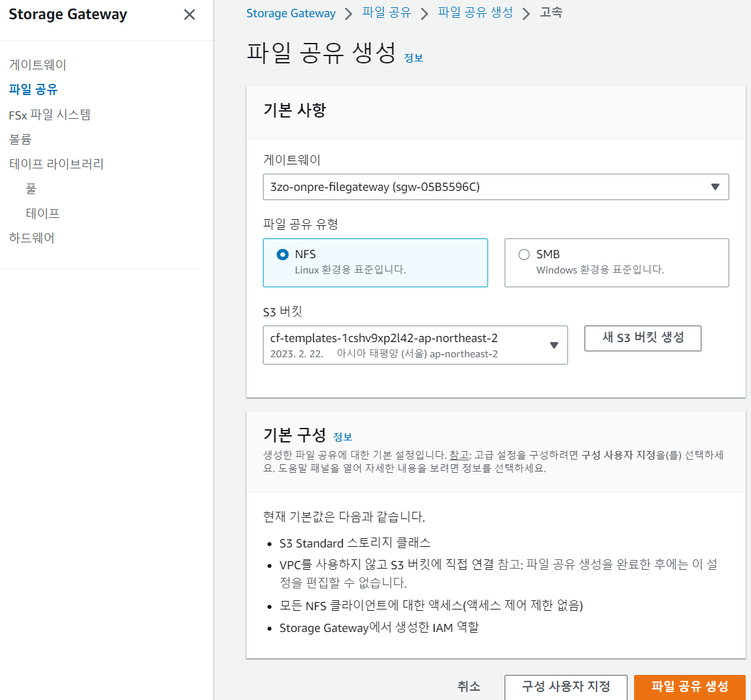The height and width of the screenshot is (700, 751).
Task: Click the text Storage Gateway에서 생성한 IAM 역할
Action: pos(379,628)
